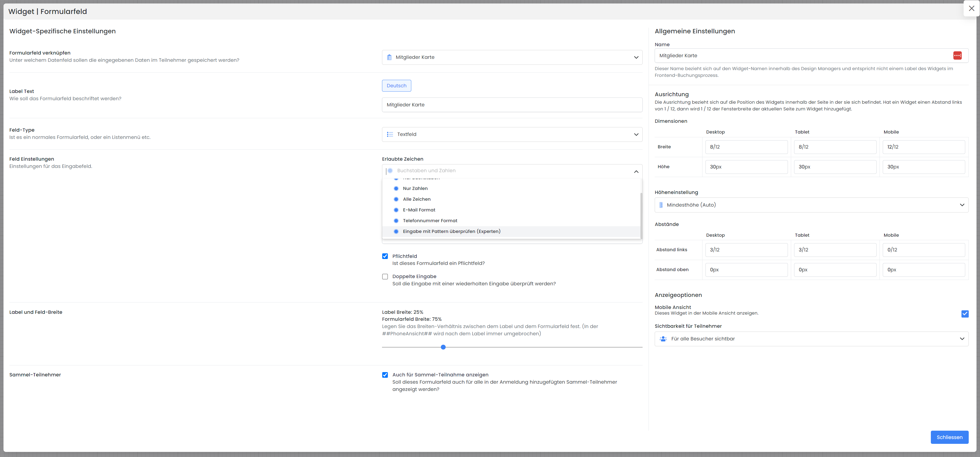Toggle the Mobile Ansicht checkbox
This screenshot has width=980, height=457.
[965, 314]
